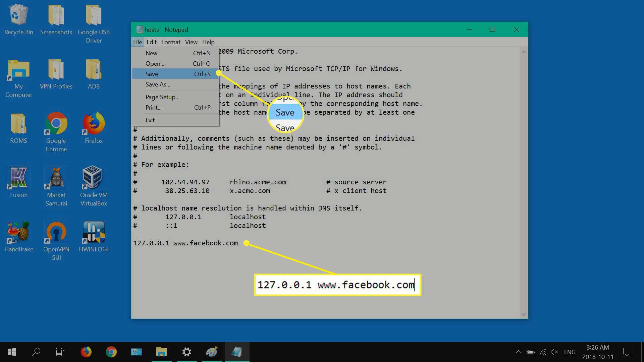
Task: Switch to Firefox on the taskbar
Action: (86, 352)
